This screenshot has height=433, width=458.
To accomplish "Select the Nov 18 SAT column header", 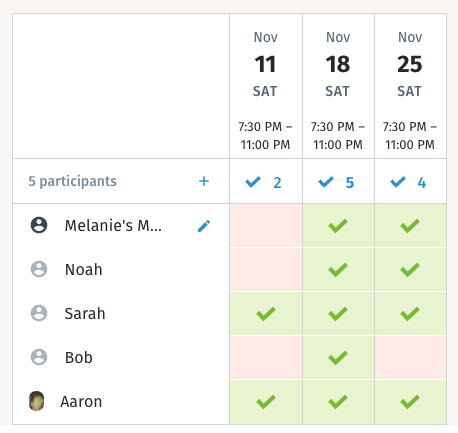I will tap(338, 86).
